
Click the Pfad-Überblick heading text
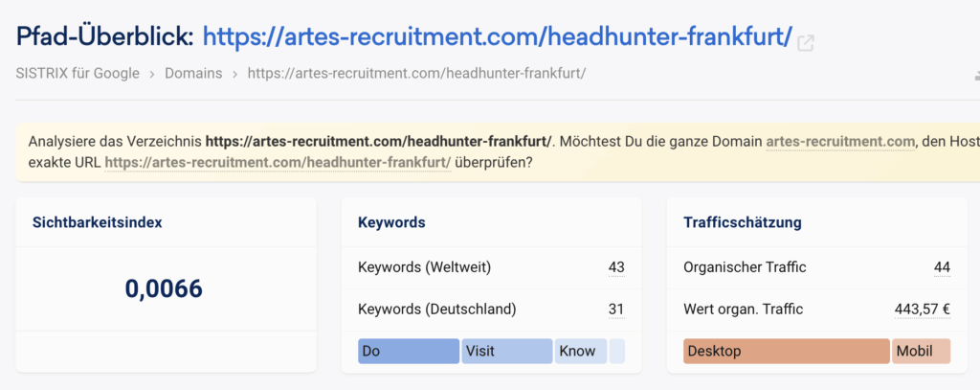tap(105, 37)
